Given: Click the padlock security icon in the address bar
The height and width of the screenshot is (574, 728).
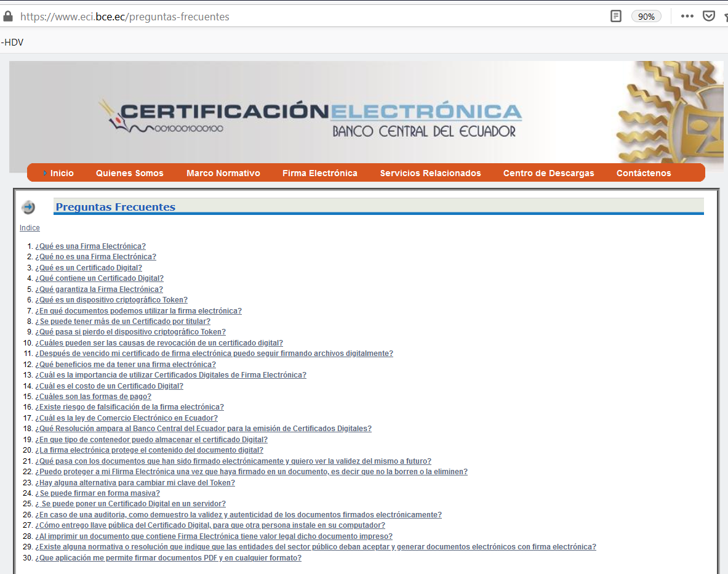Looking at the screenshot, I should coord(7,15).
